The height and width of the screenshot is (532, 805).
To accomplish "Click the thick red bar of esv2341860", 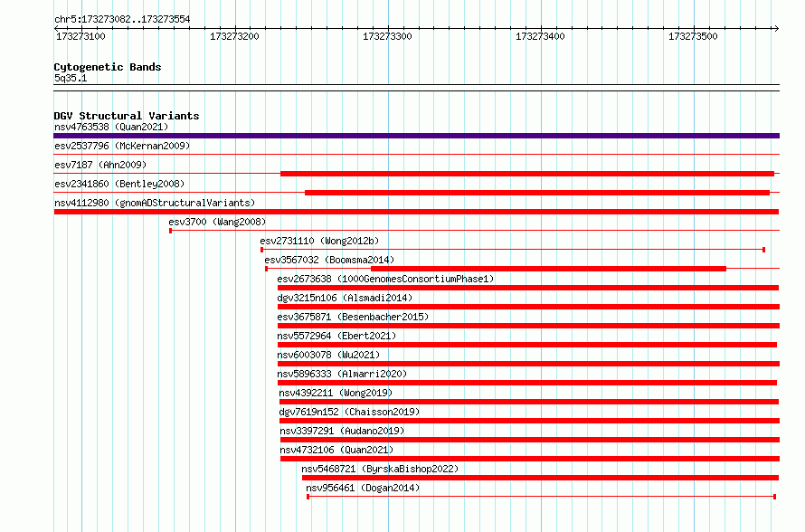I will 537,193.
